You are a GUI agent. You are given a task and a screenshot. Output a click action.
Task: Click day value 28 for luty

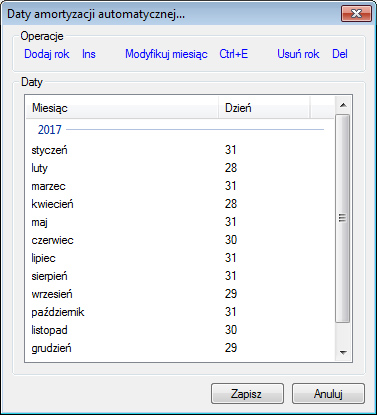click(231, 168)
